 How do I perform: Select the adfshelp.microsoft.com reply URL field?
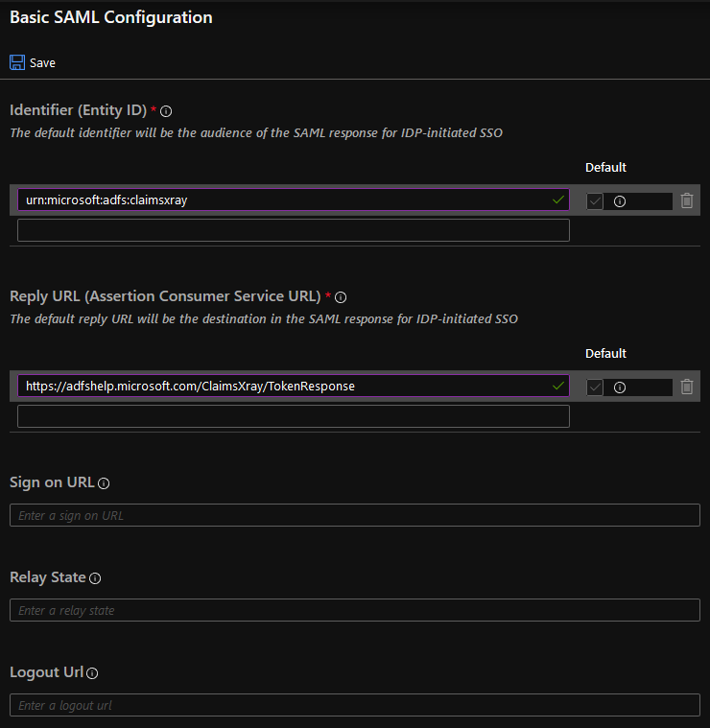(288, 386)
